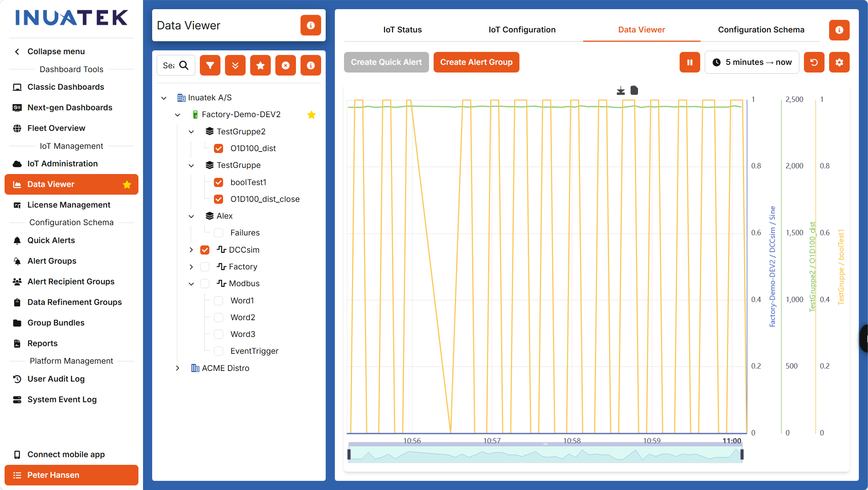Collapse the Inuatek A/S tree node
Viewport: 868px width, 490px height.
pos(164,98)
